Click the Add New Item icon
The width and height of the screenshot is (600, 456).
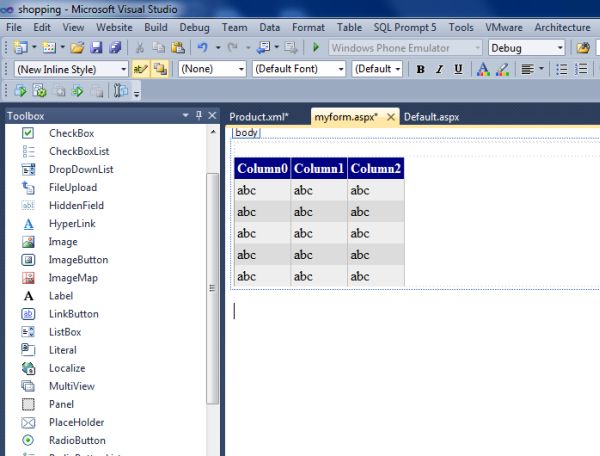coord(49,48)
